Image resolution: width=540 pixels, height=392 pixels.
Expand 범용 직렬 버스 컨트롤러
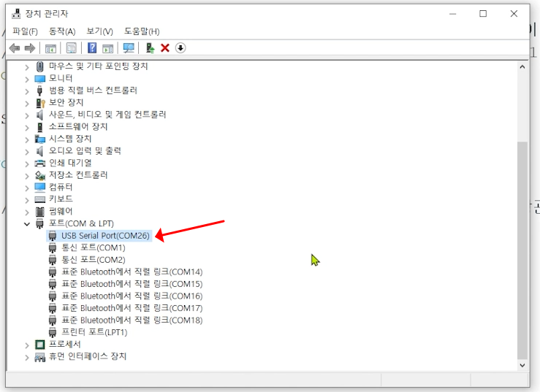pos(27,91)
